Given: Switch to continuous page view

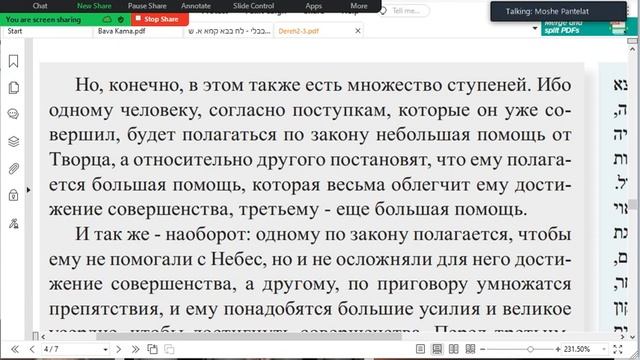Looking at the screenshot, I should (437, 349).
